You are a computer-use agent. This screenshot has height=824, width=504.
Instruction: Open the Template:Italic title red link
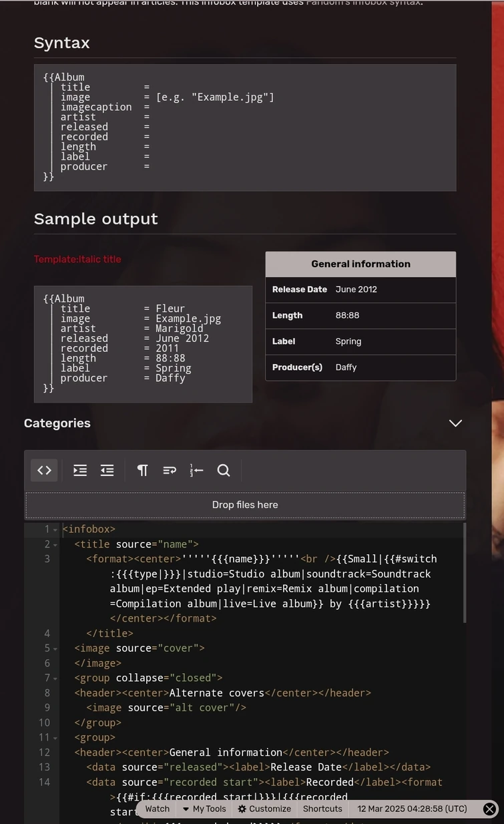point(77,259)
